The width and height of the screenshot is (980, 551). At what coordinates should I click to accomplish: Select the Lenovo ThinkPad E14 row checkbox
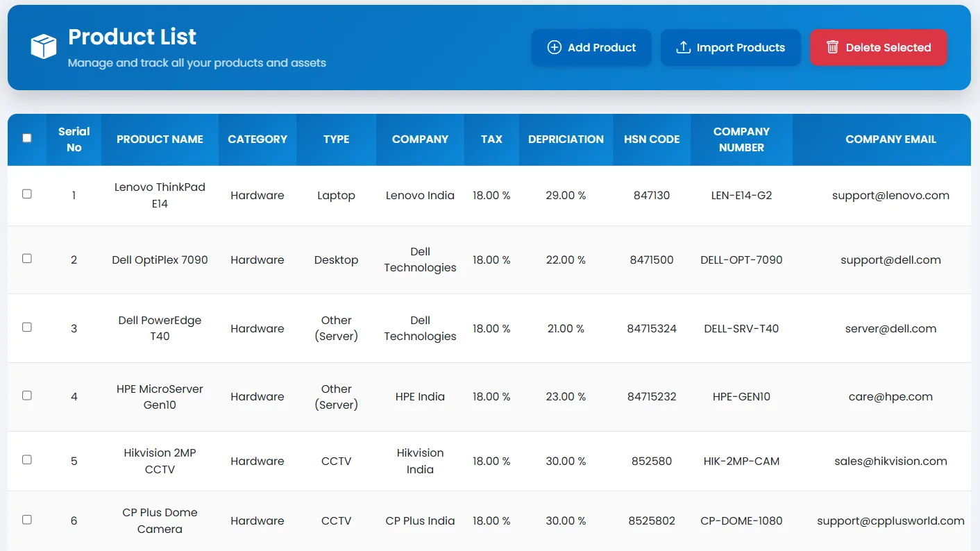(x=27, y=194)
